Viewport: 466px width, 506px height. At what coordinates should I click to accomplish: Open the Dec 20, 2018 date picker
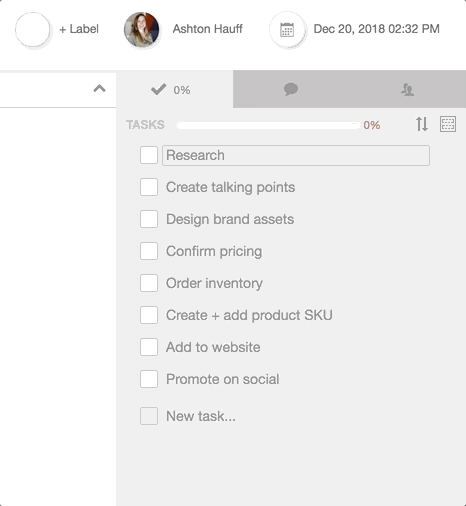coord(376,29)
